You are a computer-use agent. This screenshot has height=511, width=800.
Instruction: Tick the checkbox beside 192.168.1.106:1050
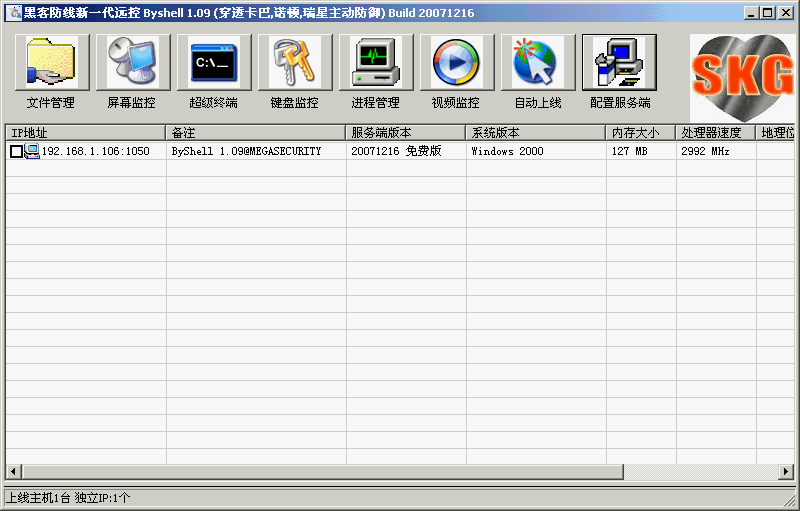(x=16, y=152)
